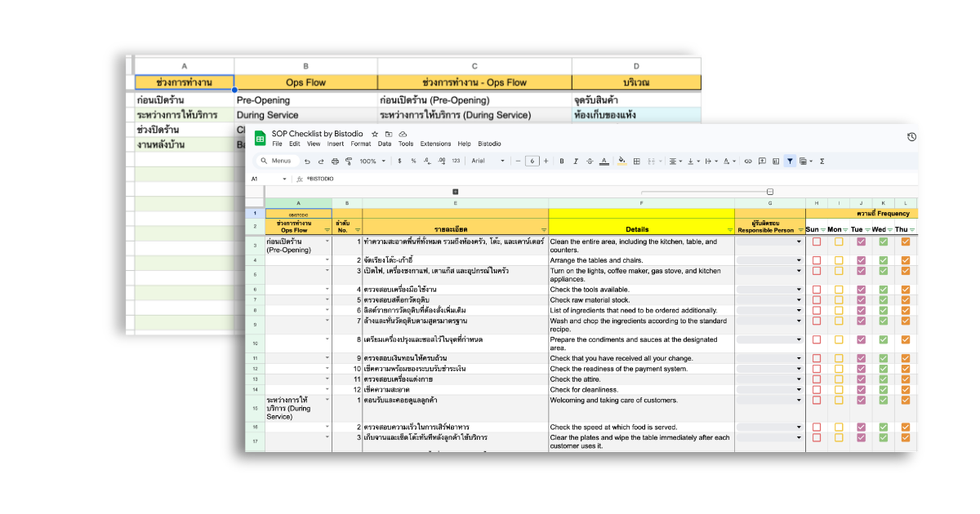Click the Insert link icon
This screenshot has width=980, height=514.
click(747, 162)
